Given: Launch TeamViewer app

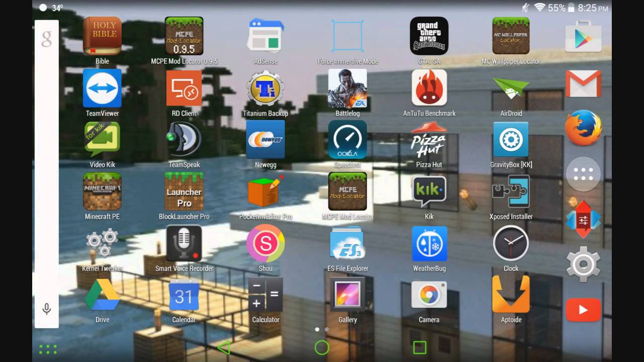Looking at the screenshot, I should pyautogui.click(x=102, y=88).
